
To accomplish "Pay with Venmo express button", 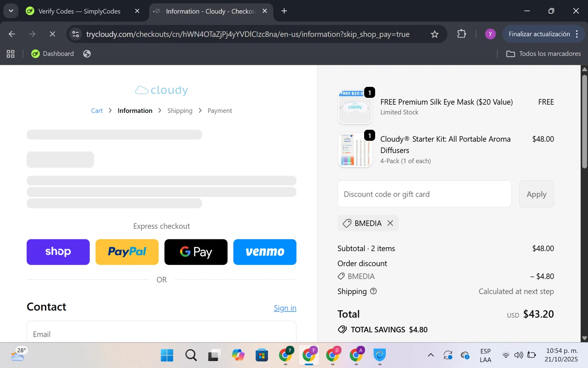I will pyautogui.click(x=265, y=252).
